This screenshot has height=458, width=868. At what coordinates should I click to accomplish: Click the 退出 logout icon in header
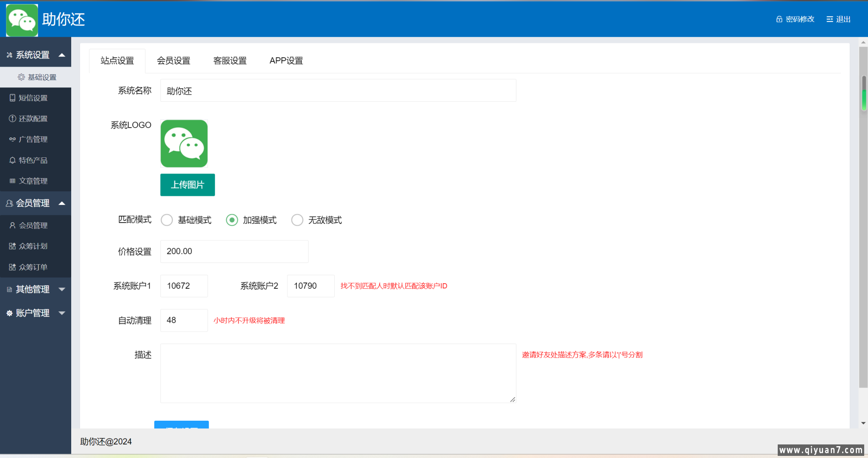click(x=829, y=19)
